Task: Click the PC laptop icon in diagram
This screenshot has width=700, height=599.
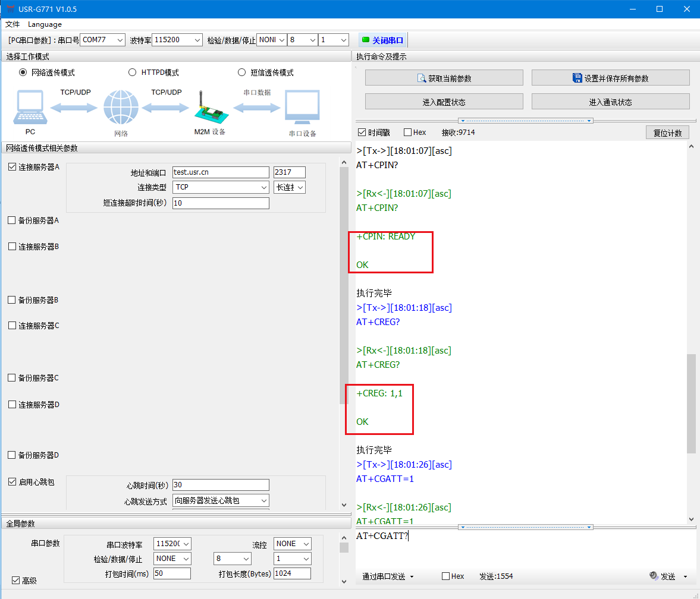Action: point(29,108)
